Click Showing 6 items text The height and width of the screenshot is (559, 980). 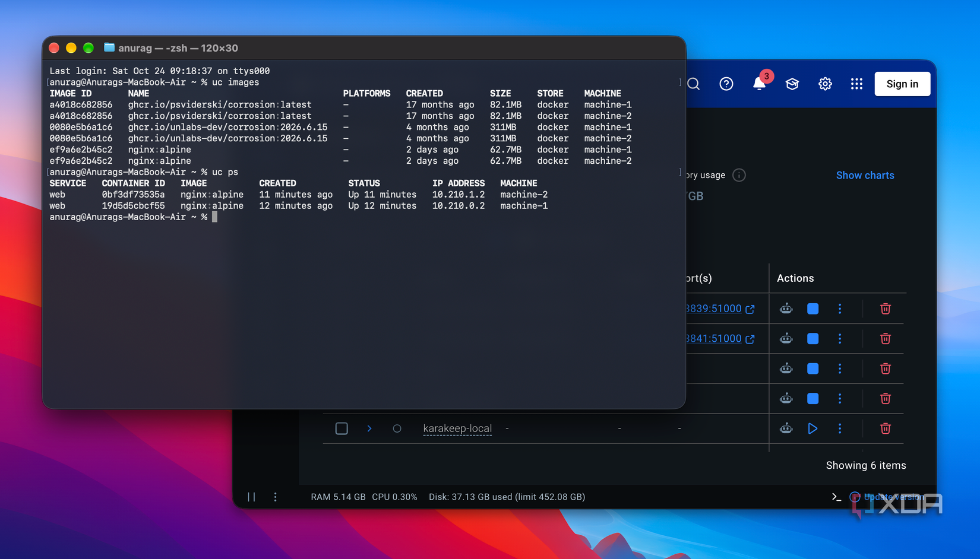tap(866, 465)
